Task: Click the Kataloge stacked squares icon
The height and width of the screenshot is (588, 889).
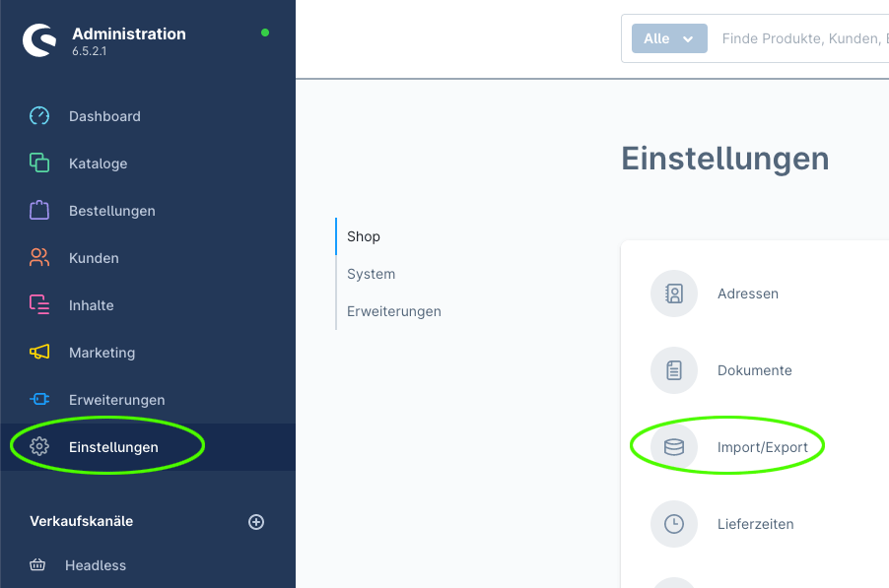Action: point(39,163)
